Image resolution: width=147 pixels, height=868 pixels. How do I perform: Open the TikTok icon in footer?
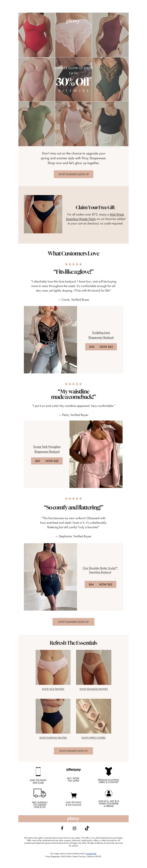87,828
